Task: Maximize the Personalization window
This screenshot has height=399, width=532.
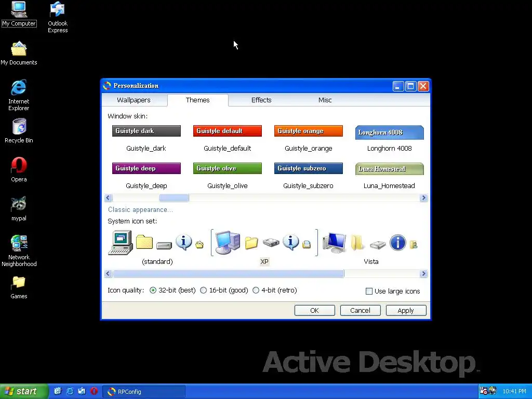Action: (410, 86)
